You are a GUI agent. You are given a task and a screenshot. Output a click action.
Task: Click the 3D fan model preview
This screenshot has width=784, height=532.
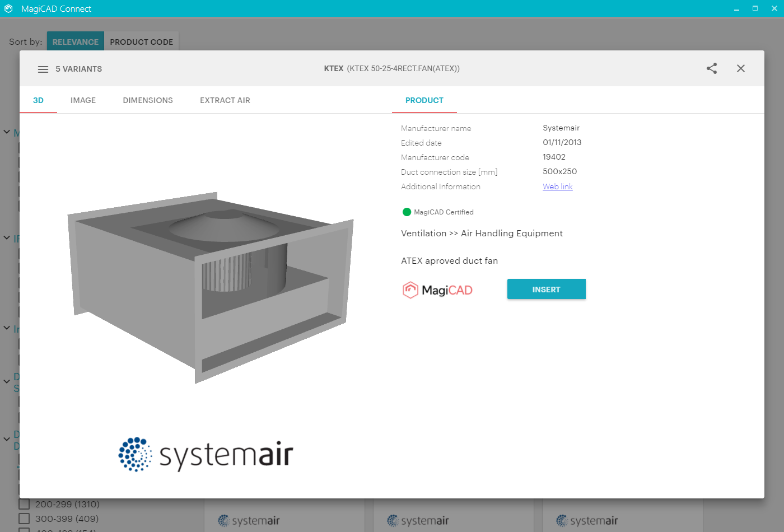210,287
